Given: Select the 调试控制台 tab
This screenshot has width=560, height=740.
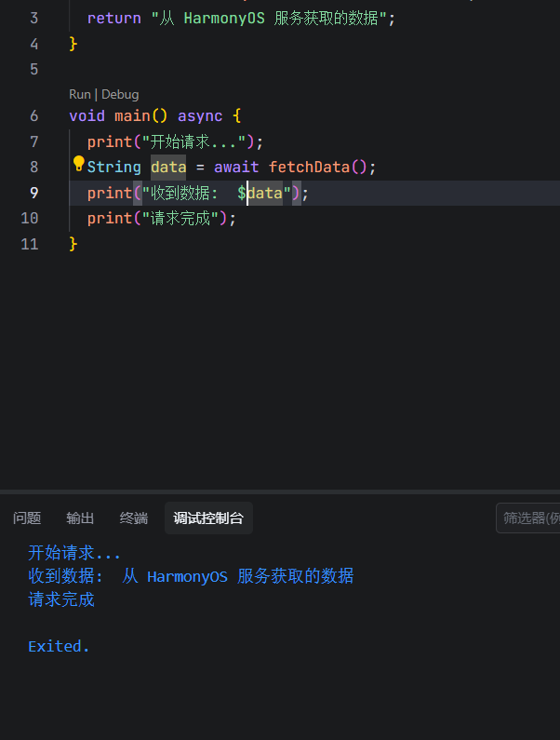Looking at the screenshot, I should [x=208, y=518].
